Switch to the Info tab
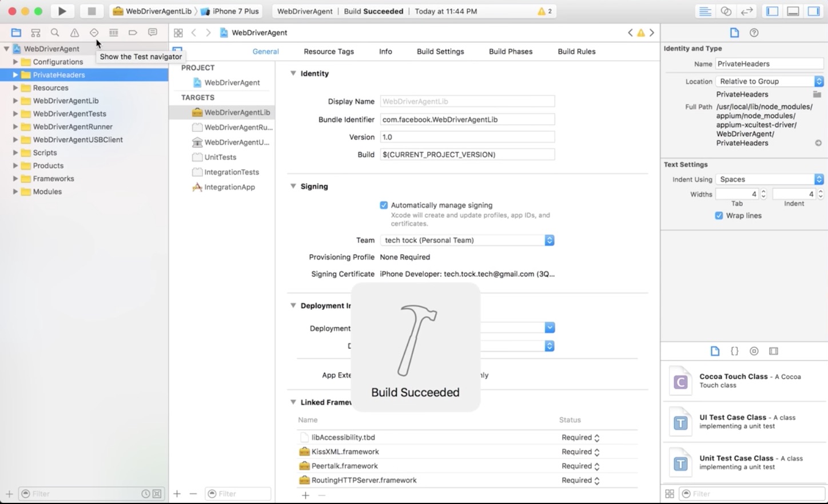 (385, 51)
